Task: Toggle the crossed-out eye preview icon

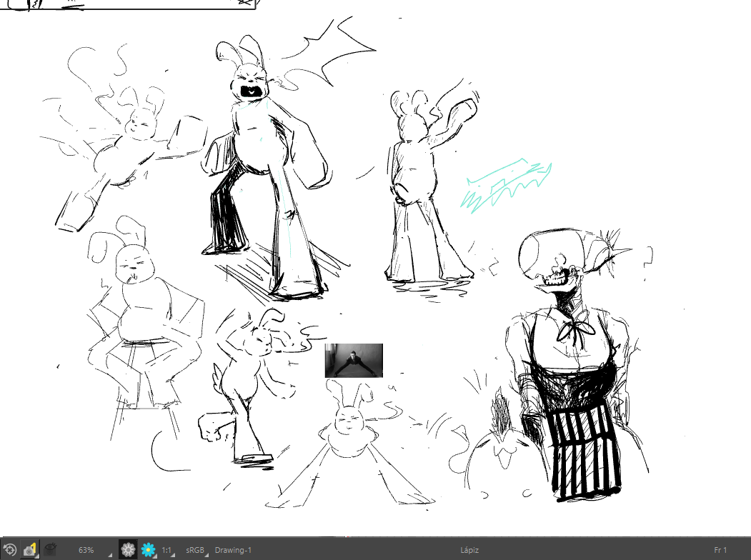Action: [x=50, y=549]
